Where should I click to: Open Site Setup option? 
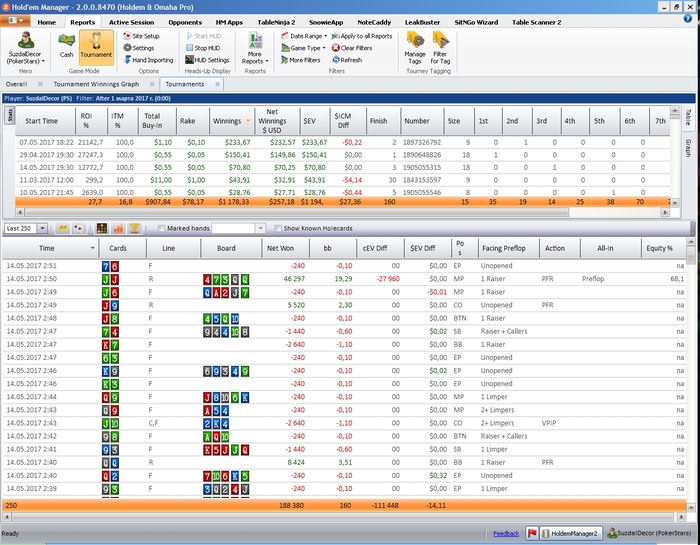click(x=141, y=36)
